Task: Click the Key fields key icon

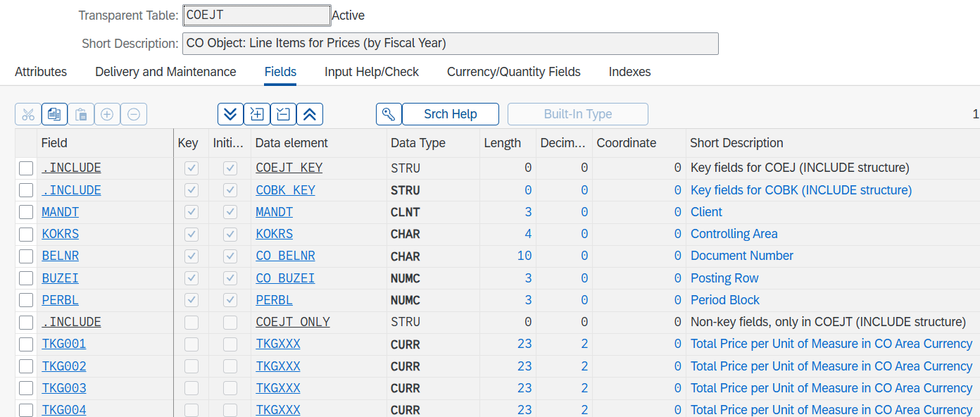Action: pos(389,114)
